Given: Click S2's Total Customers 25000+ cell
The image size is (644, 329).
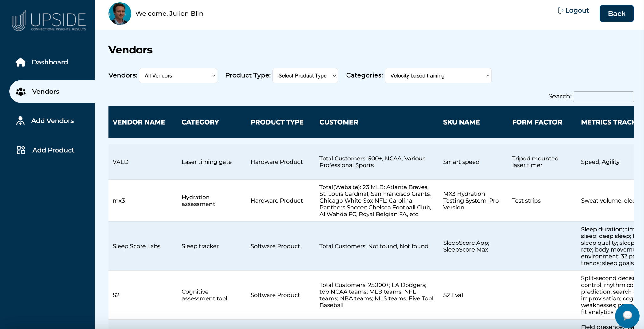Looking at the screenshot, I should point(376,295).
